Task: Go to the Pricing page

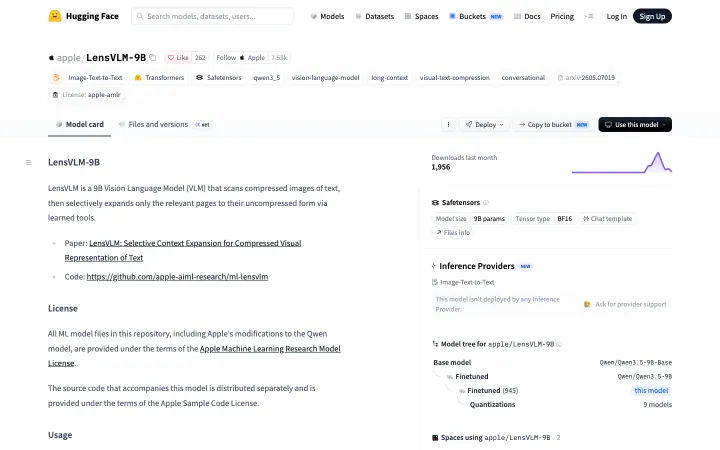Action: coord(562,16)
